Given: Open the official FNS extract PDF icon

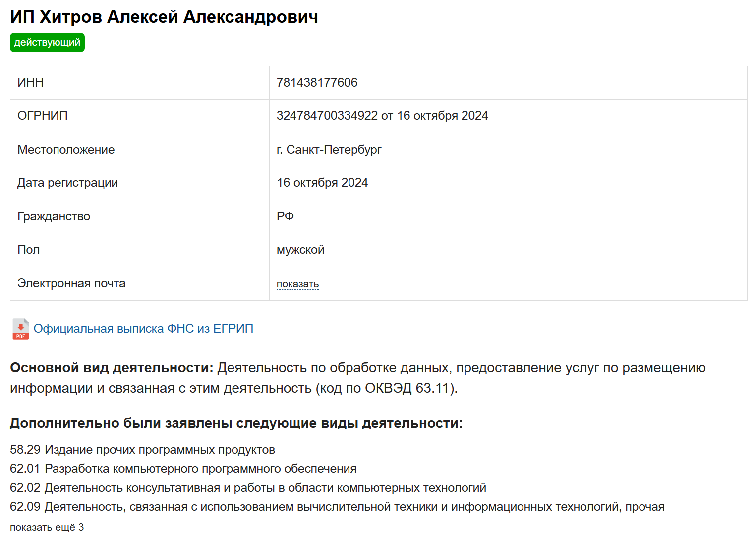Looking at the screenshot, I should click(x=20, y=328).
